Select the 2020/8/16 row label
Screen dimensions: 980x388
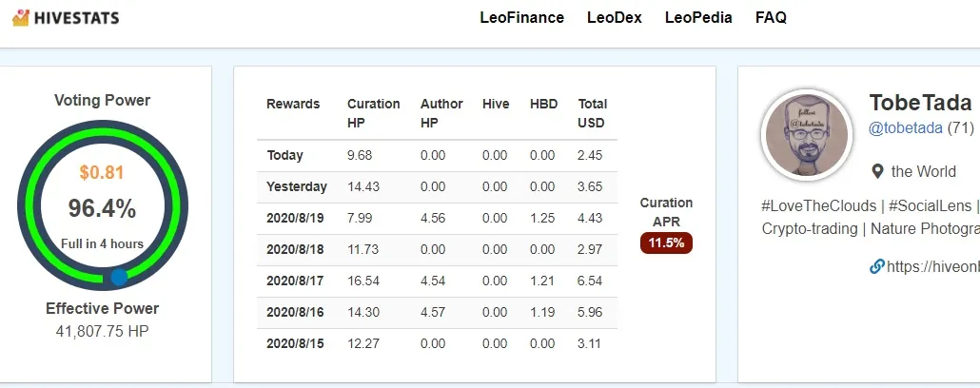pyautogui.click(x=295, y=312)
